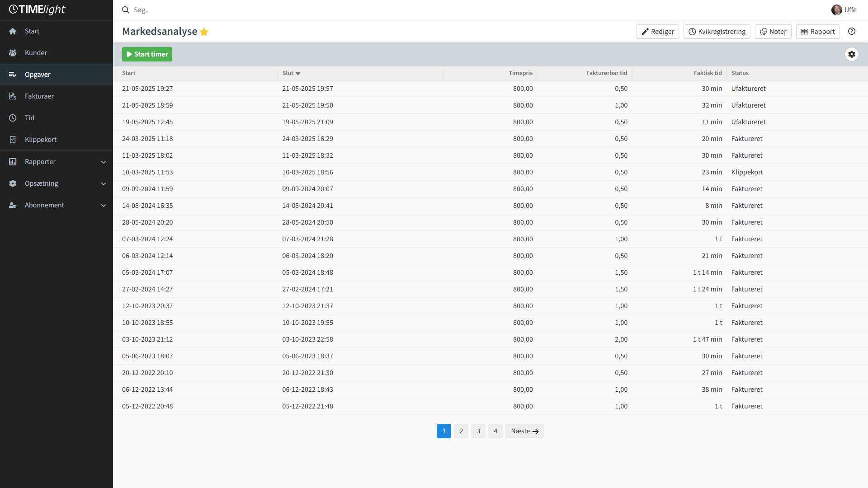Expand the Abonnement submenu chevron
Image resolution: width=868 pixels, height=488 pixels.
(104, 205)
